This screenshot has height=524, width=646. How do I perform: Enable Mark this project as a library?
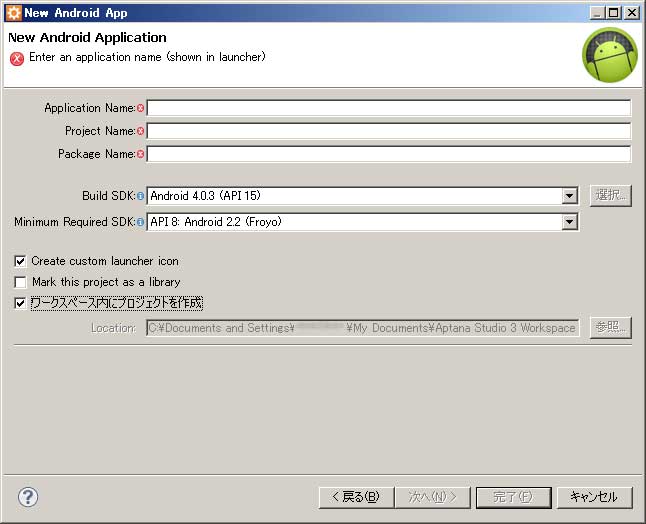pyautogui.click(x=21, y=282)
